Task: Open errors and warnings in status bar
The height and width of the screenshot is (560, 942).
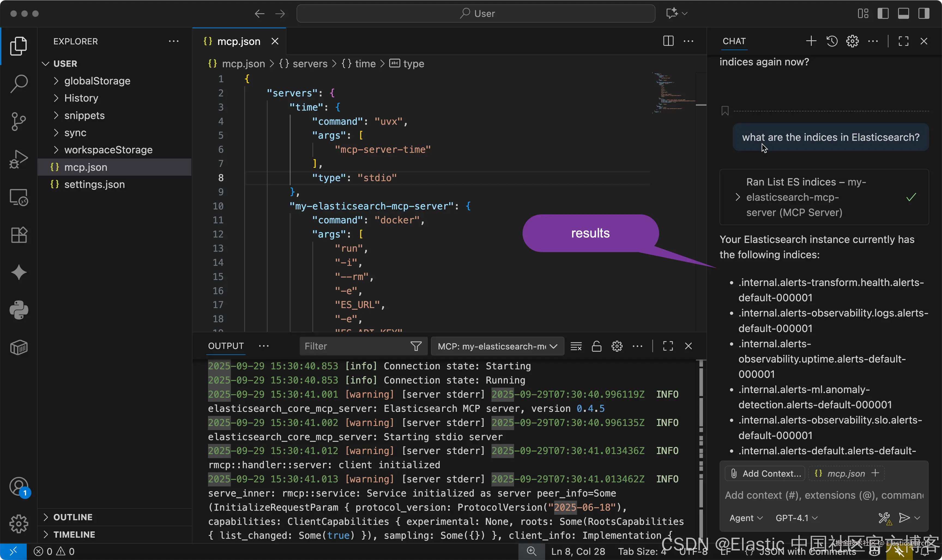Action: point(54,552)
